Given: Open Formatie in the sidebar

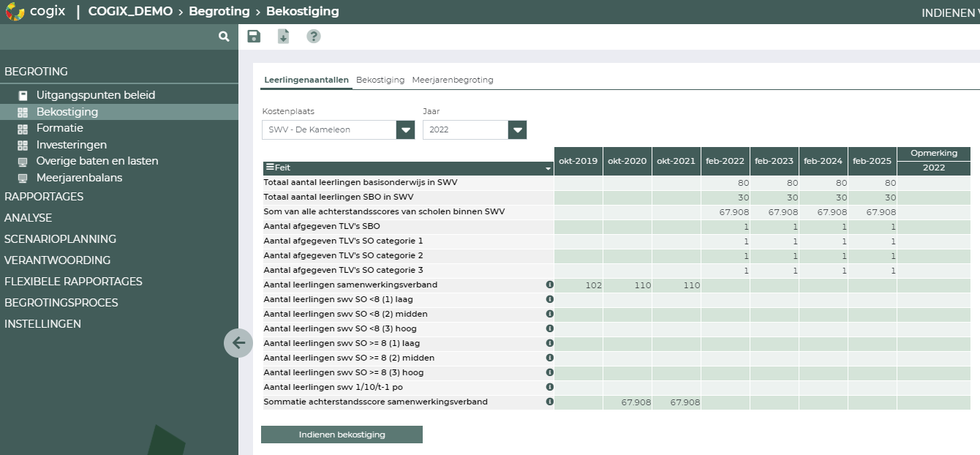Looking at the screenshot, I should point(60,128).
